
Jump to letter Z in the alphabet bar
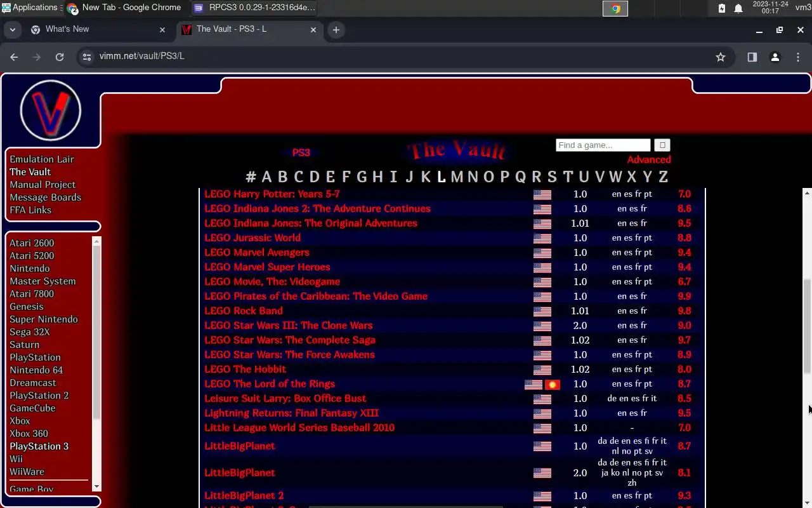(663, 177)
